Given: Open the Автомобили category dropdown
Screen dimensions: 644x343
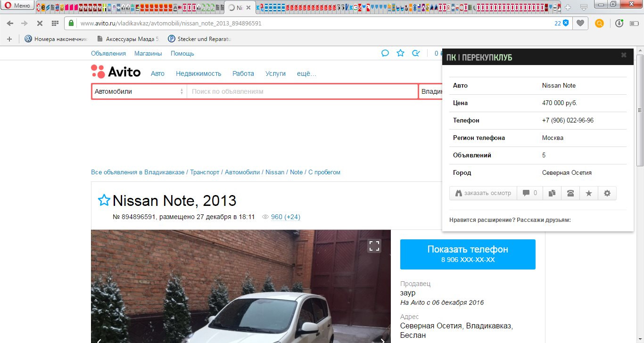Looking at the screenshot, I should pyautogui.click(x=139, y=91).
